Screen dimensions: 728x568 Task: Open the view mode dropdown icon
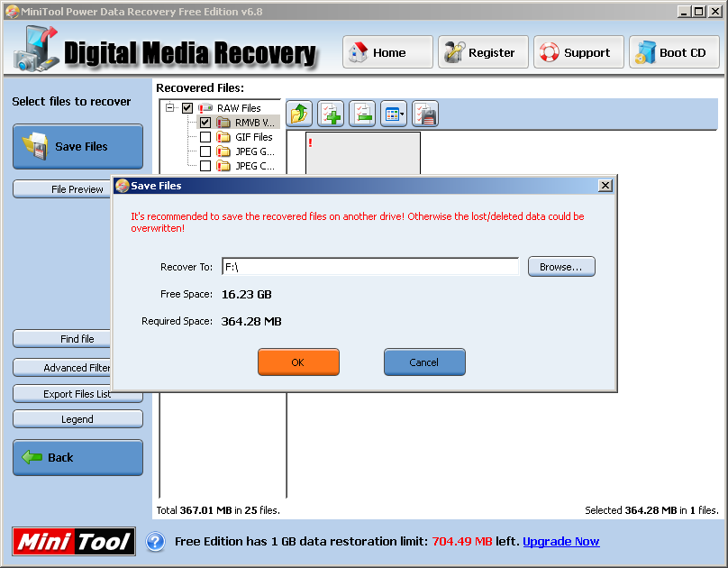tap(394, 114)
